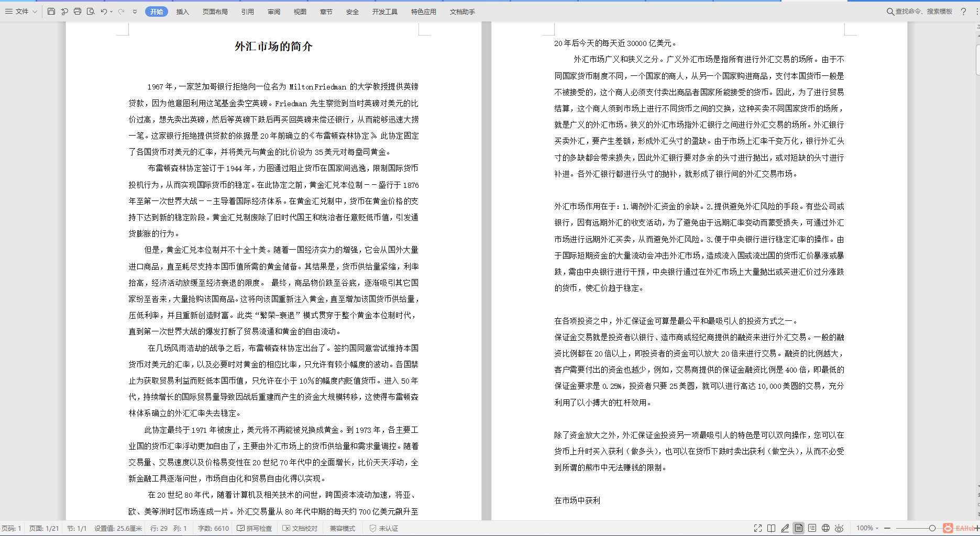Toggle eye protection mode icon
This screenshot has width=980, height=536.
coord(839,528)
